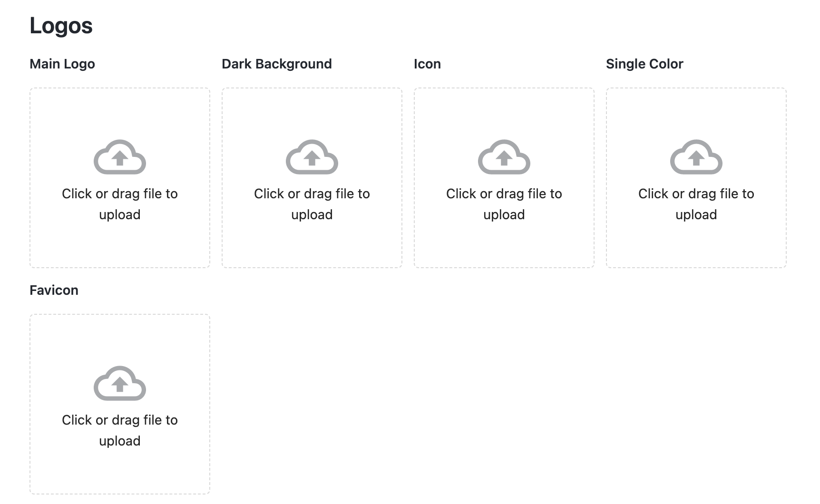Select the upload arrow inside Icon's cloud

click(x=504, y=159)
